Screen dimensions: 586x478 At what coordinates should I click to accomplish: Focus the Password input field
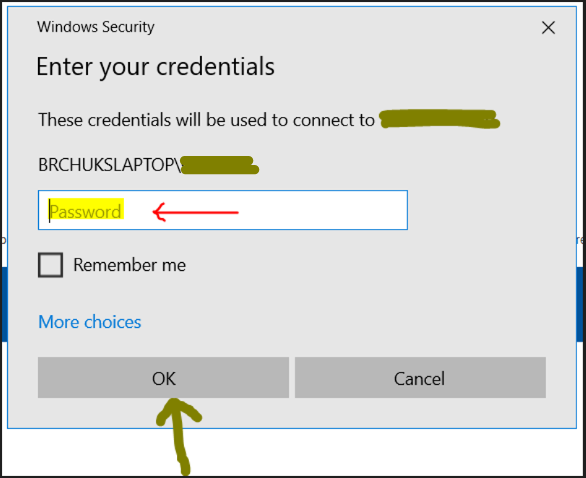223,210
